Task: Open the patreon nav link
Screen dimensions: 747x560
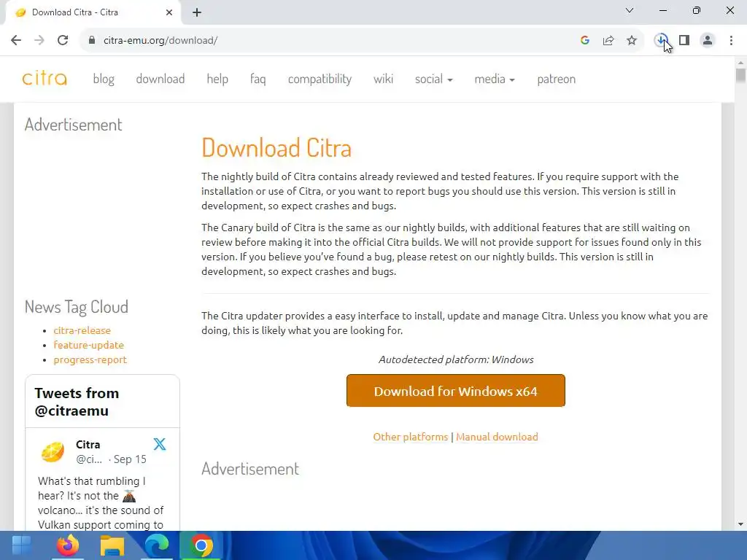Action: [557, 79]
